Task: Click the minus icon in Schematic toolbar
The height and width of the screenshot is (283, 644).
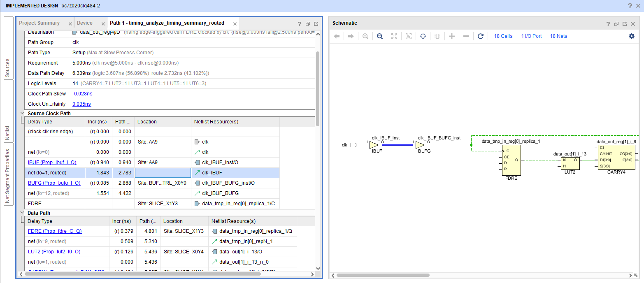Action: (x=466, y=36)
